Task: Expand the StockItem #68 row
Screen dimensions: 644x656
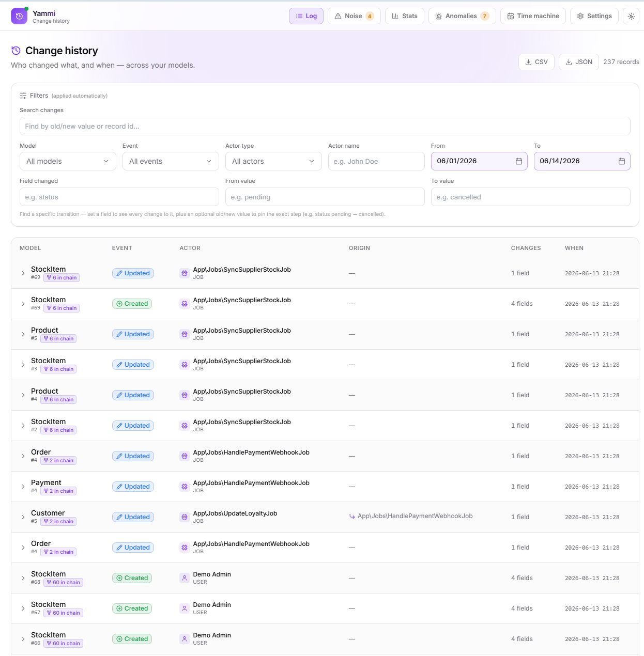Action: [23, 578]
